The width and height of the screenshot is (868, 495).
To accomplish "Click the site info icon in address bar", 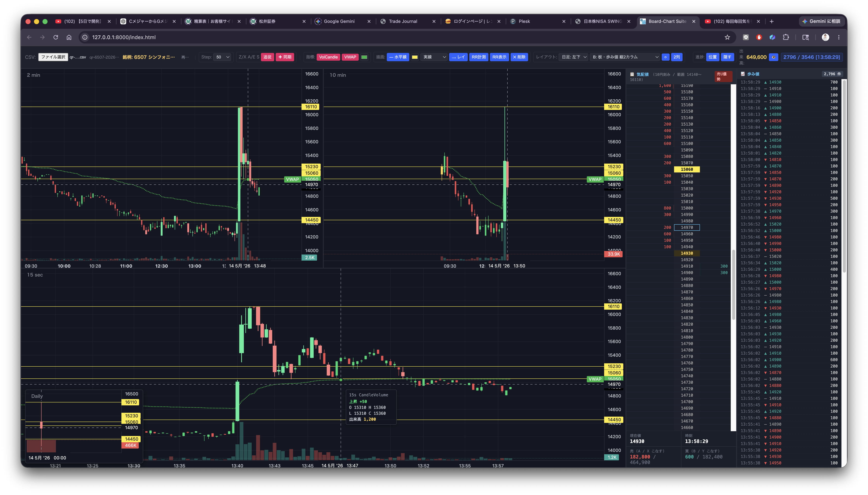I will point(85,37).
